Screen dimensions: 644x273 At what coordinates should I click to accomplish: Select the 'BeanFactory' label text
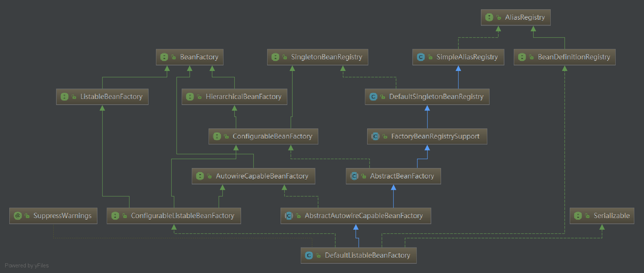coord(199,57)
